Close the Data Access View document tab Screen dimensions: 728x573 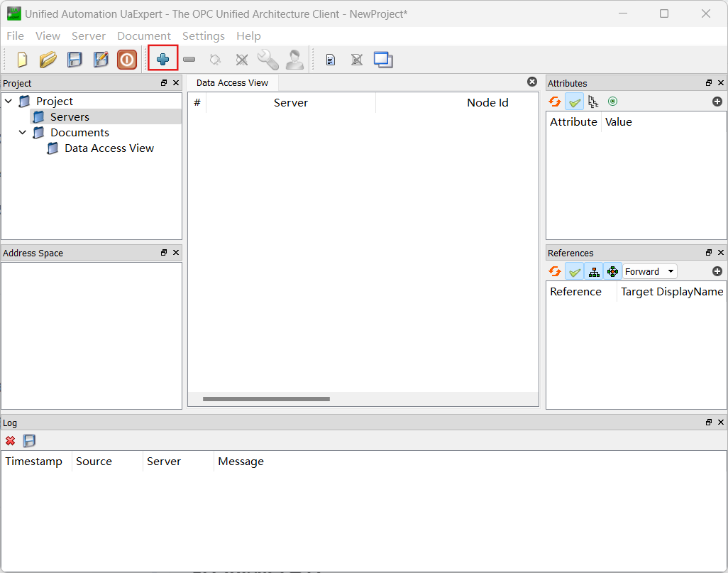(x=532, y=82)
